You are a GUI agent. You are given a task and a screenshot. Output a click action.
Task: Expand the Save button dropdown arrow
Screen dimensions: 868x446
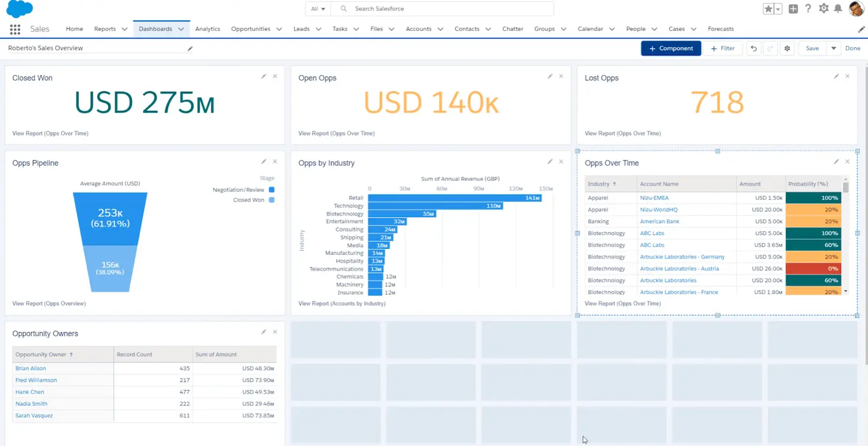(x=834, y=48)
